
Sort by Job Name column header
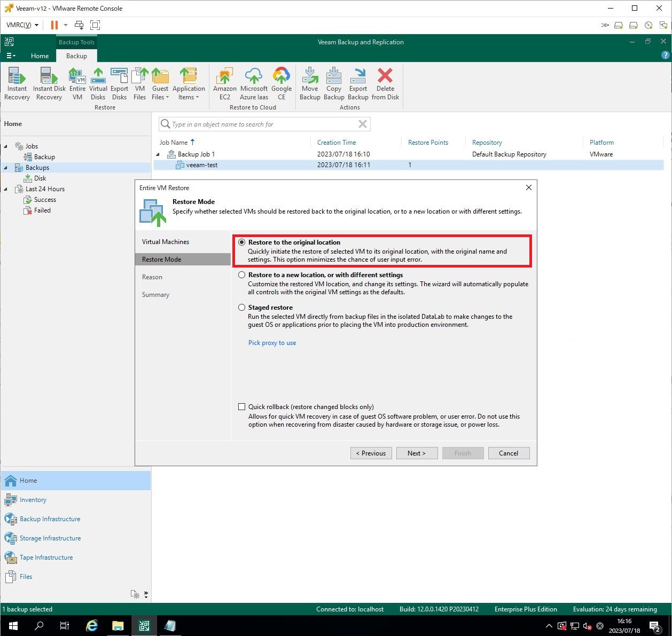(x=174, y=143)
